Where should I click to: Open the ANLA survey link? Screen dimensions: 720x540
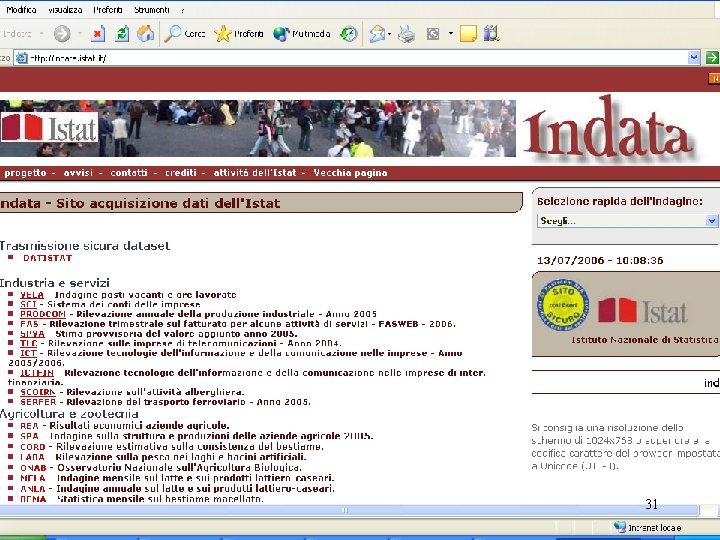[33, 489]
